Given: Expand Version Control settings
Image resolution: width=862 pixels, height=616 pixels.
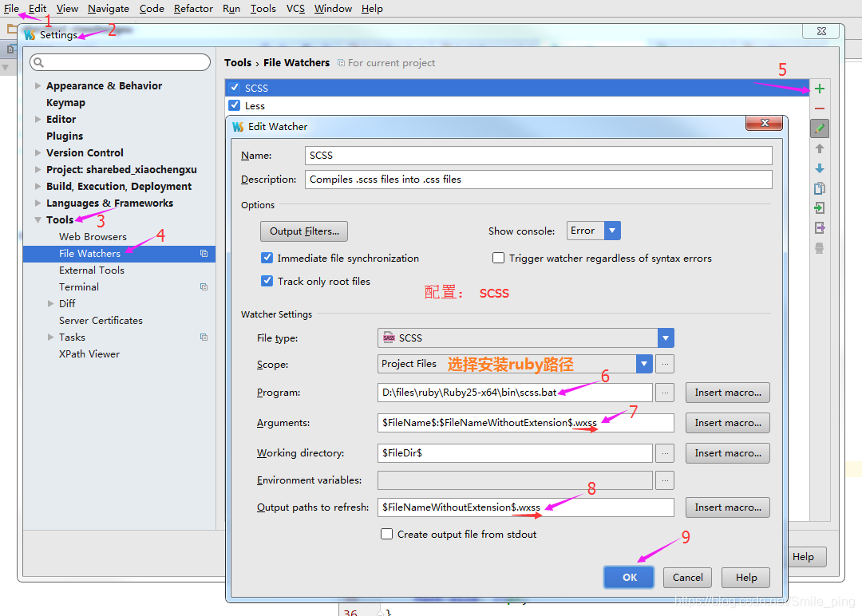Looking at the screenshot, I should [x=38, y=152].
